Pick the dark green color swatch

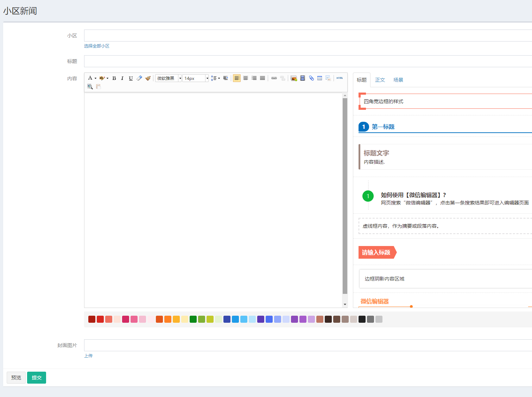[x=193, y=319]
